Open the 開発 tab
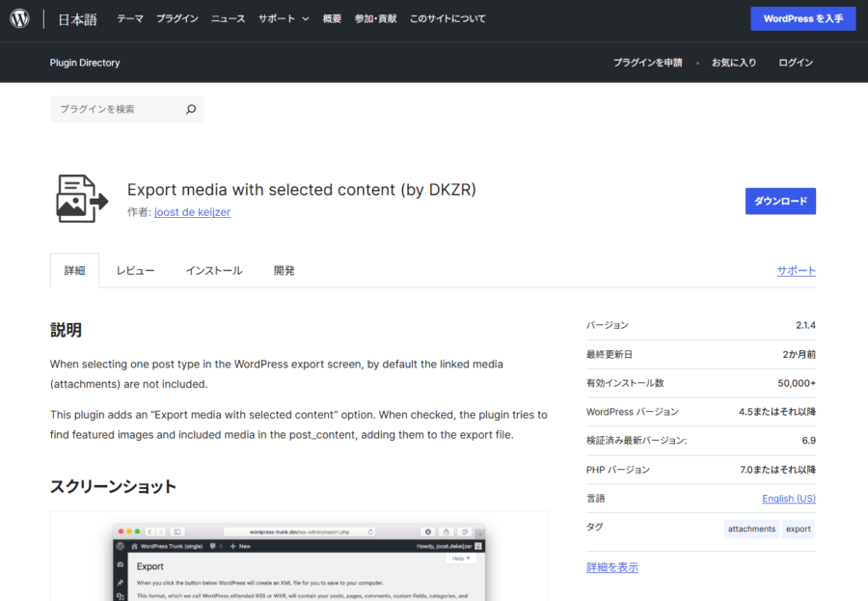The height and width of the screenshot is (601, 868). click(x=284, y=271)
